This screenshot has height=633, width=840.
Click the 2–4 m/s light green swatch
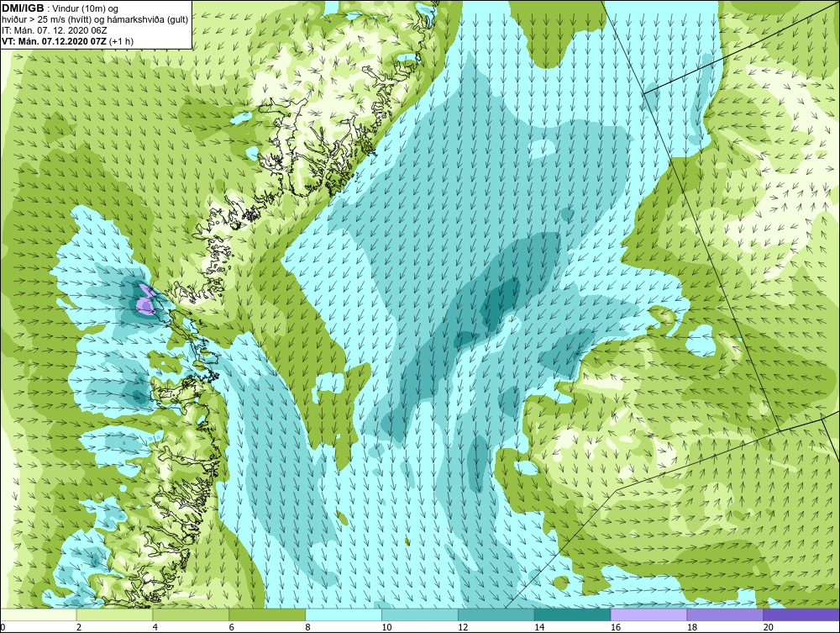coord(114,615)
